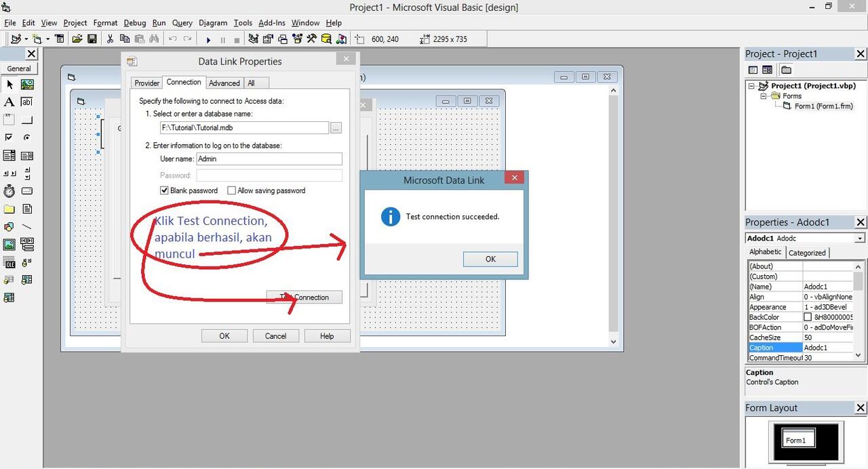
Task: Open the Add Form dropdown arrow
Action: (47, 39)
